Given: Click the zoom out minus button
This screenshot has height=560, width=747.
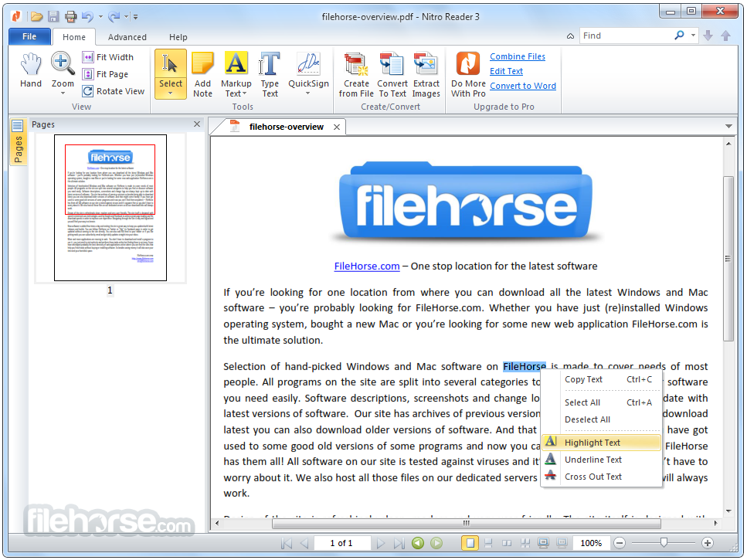Looking at the screenshot, I should [620, 543].
